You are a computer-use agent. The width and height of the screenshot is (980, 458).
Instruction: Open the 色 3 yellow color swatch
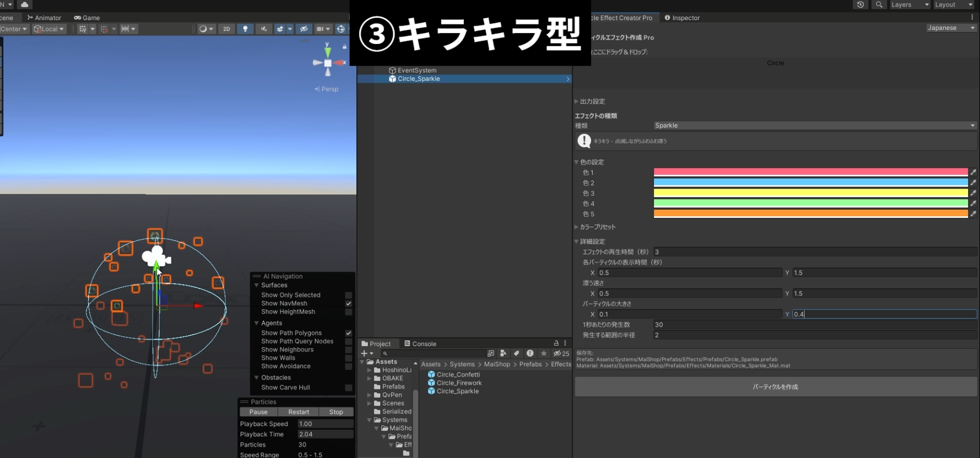pos(811,193)
